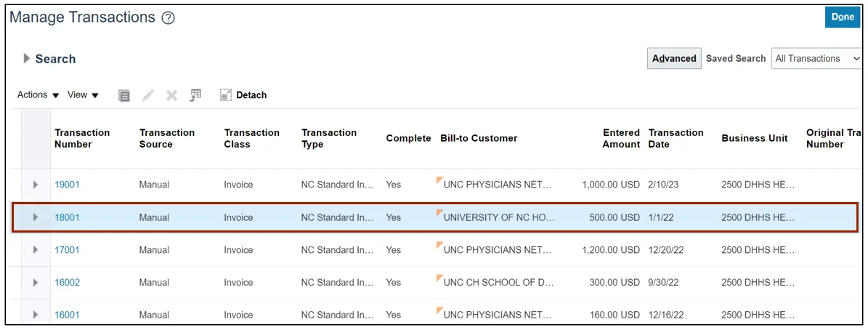Open the Saved Search dropdown
Screen dimensions: 868x330
(816, 58)
